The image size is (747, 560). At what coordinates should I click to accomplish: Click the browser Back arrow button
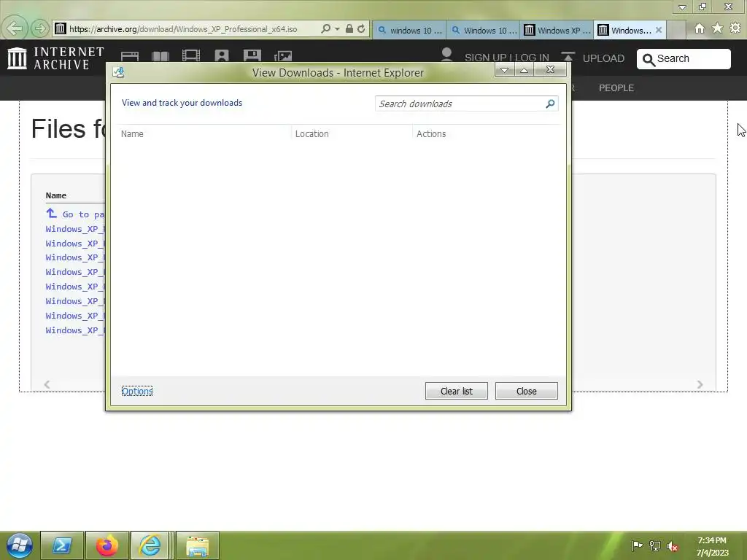15,28
